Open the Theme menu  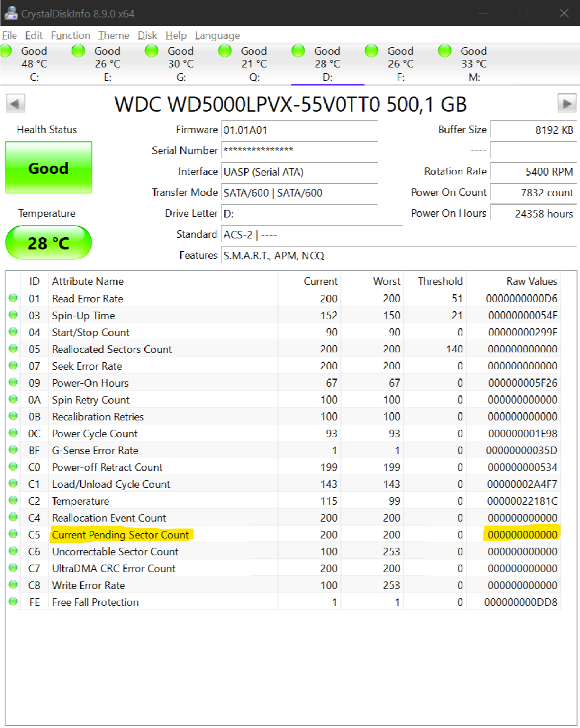113,35
